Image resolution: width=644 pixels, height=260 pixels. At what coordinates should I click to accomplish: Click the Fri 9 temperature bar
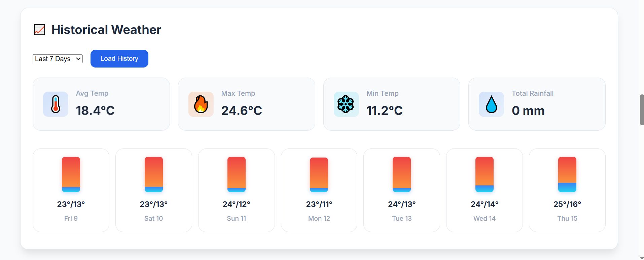pyautogui.click(x=71, y=174)
